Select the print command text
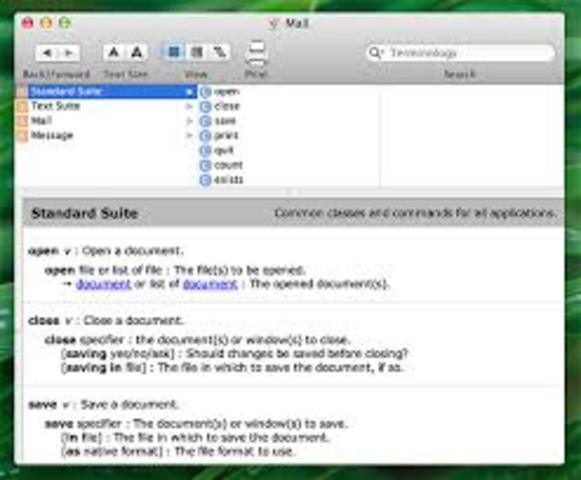 click(226, 136)
